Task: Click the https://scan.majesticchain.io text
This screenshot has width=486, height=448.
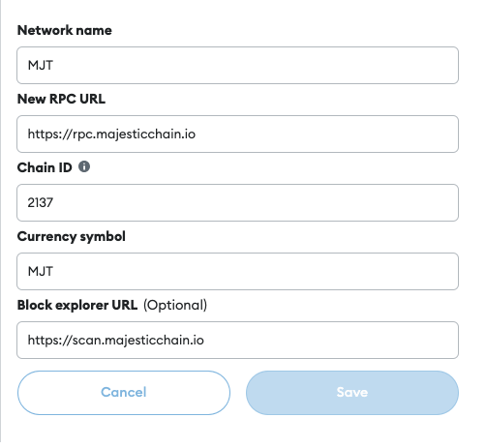Action: tap(116, 341)
